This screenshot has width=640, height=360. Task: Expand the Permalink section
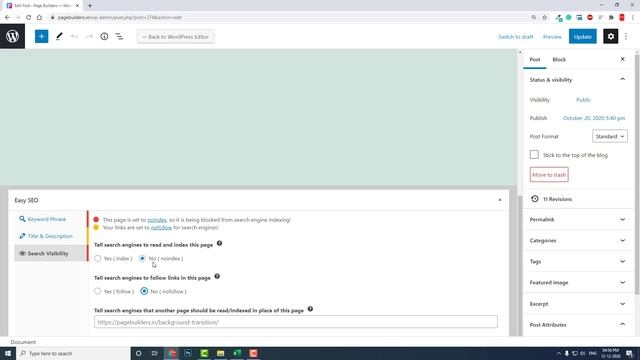coord(578,220)
